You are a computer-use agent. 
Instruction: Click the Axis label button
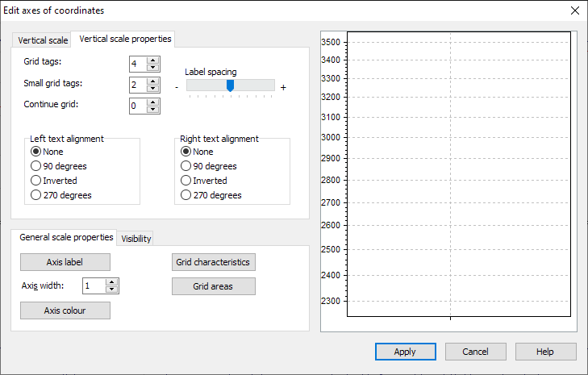point(65,262)
